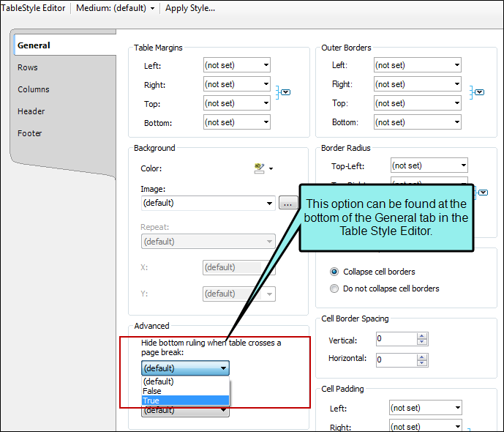Select Do not collapse cell borders
504x432 pixels.
(334, 288)
